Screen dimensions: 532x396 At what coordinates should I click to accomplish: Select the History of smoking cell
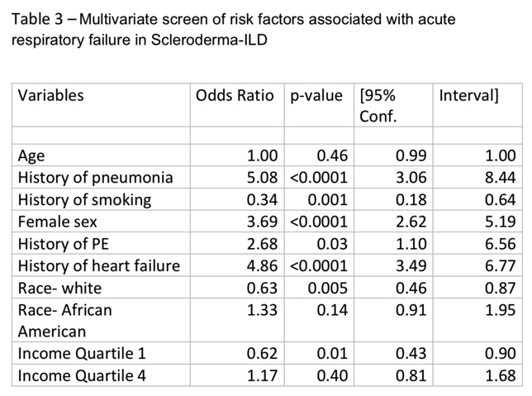click(x=84, y=199)
